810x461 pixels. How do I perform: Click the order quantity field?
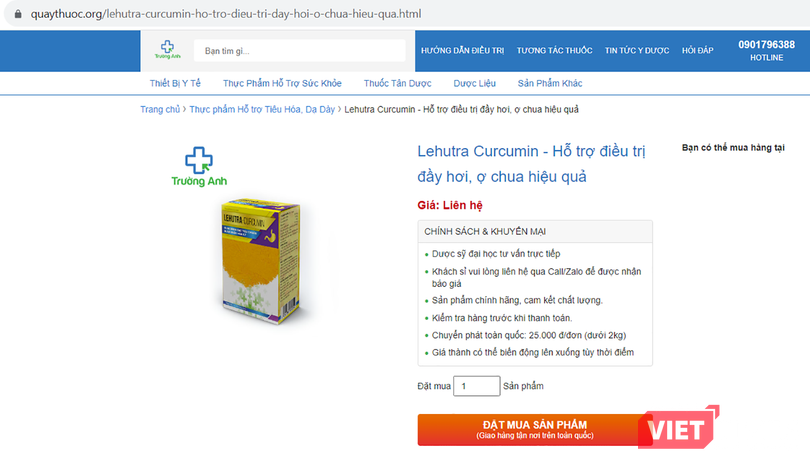pyautogui.click(x=476, y=386)
